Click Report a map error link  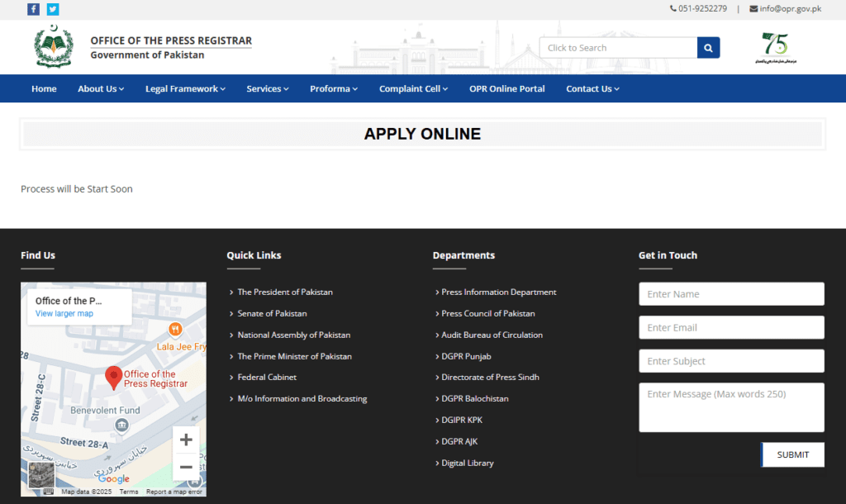point(173,492)
